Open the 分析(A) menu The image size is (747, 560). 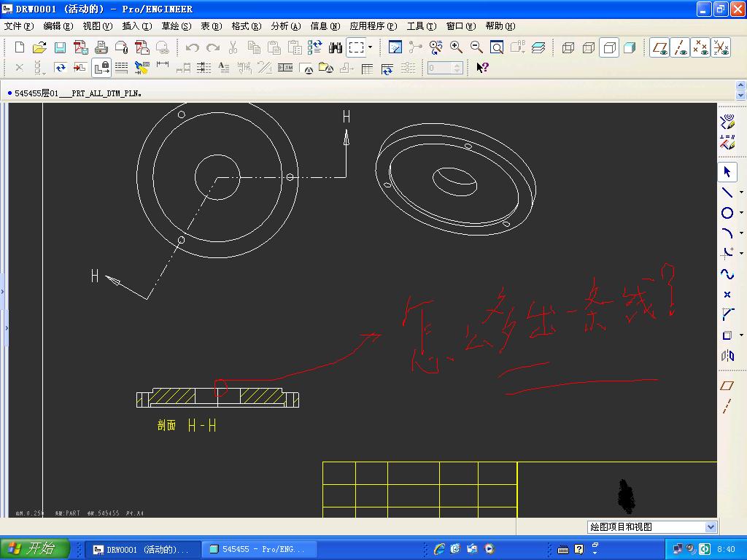point(286,26)
